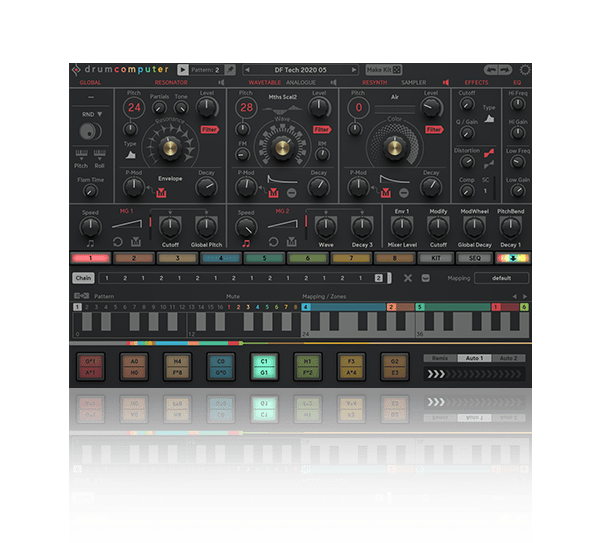
Task: Select pattern slot 1
Action: tap(77, 307)
